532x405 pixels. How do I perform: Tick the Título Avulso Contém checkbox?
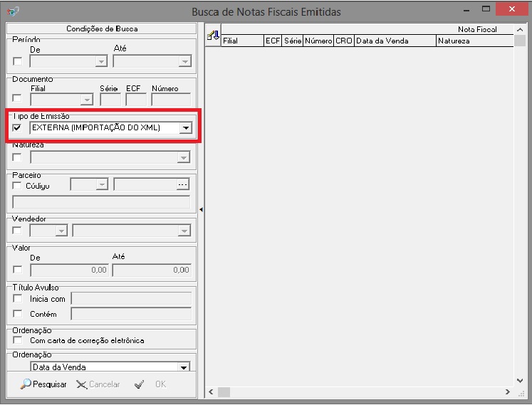coord(17,314)
